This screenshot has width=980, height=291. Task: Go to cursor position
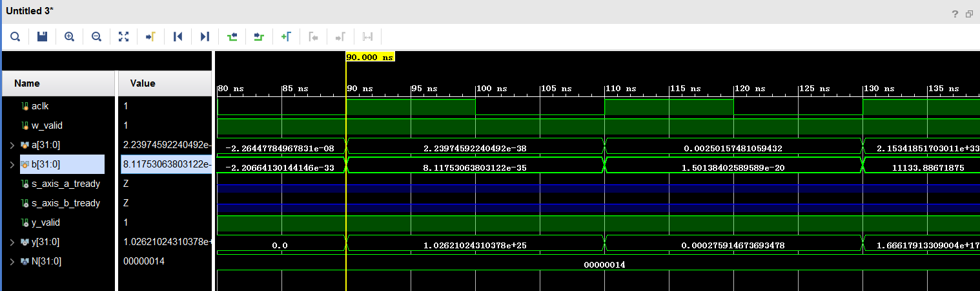coord(150,37)
